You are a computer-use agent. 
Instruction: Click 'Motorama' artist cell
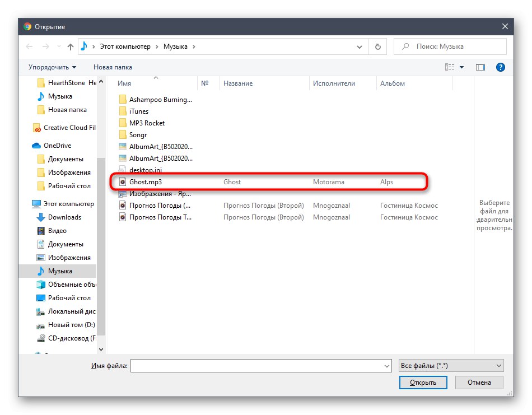pyautogui.click(x=328, y=182)
